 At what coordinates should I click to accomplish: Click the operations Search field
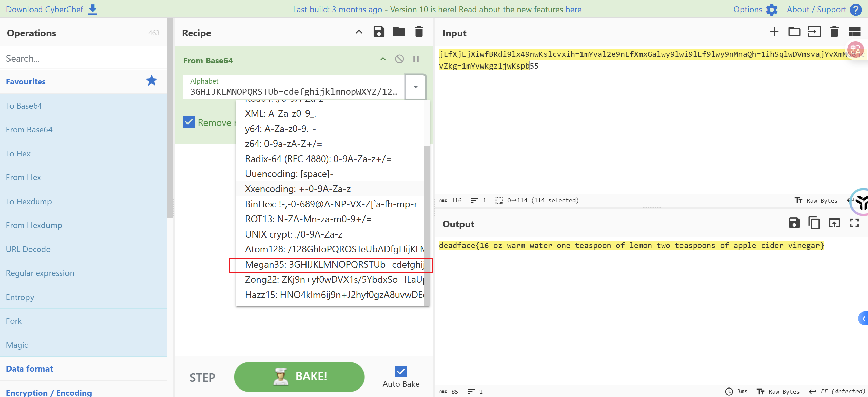click(83, 58)
